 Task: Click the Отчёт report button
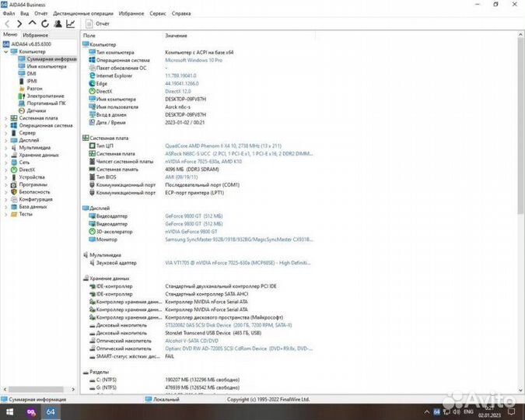tap(98, 24)
